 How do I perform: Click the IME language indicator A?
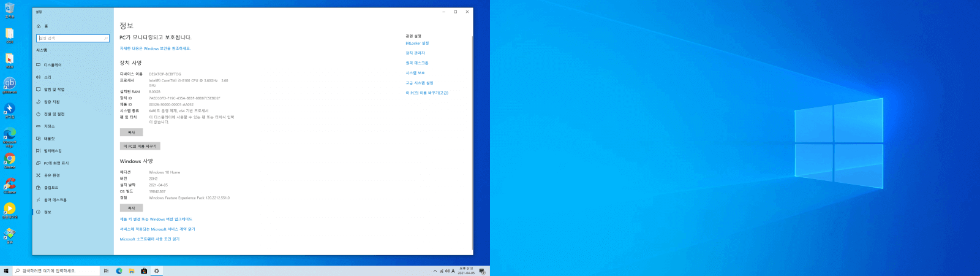(x=453, y=271)
